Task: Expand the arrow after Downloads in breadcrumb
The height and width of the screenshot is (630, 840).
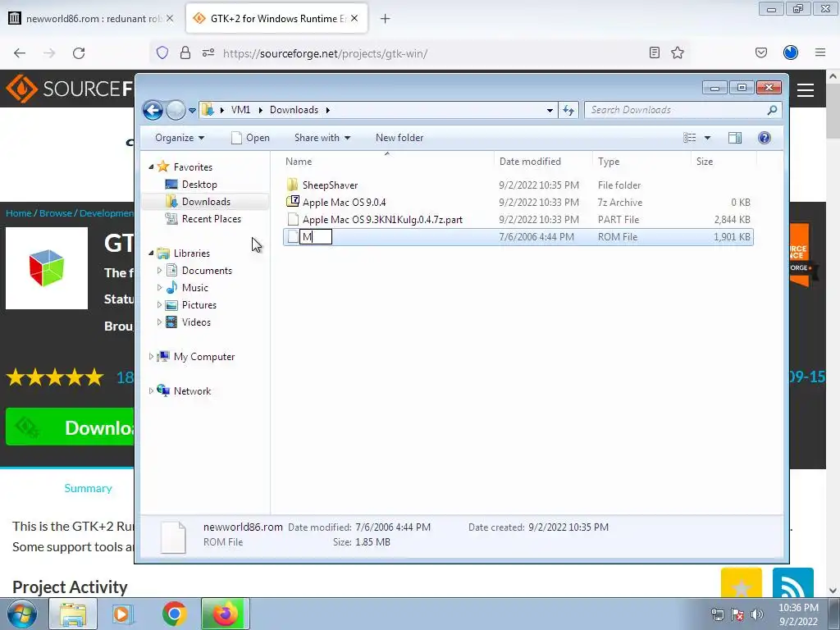Action: pos(327,110)
